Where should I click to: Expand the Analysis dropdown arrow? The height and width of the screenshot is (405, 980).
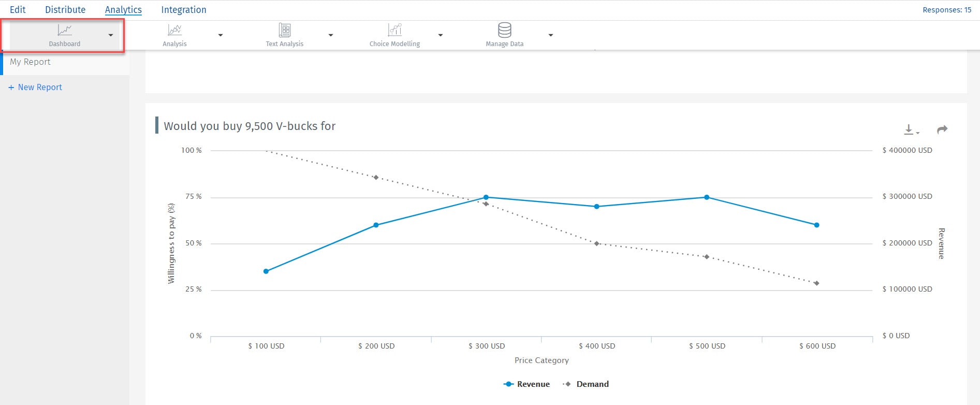point(221,35)
